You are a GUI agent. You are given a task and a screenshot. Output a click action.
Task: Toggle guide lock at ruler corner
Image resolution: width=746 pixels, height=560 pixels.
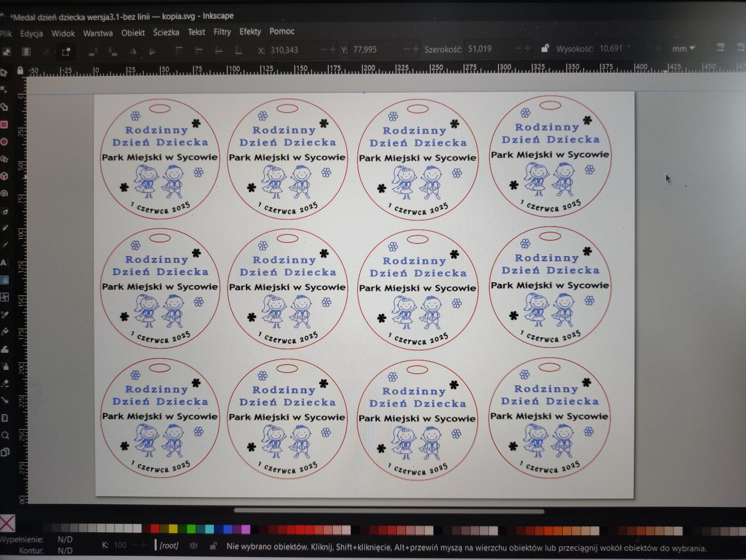(20, 71)
